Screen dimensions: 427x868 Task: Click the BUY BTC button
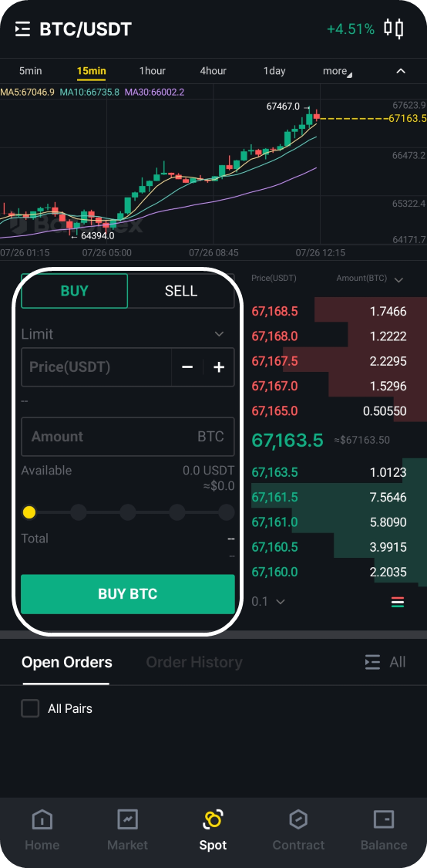click(x=128, y=594)
